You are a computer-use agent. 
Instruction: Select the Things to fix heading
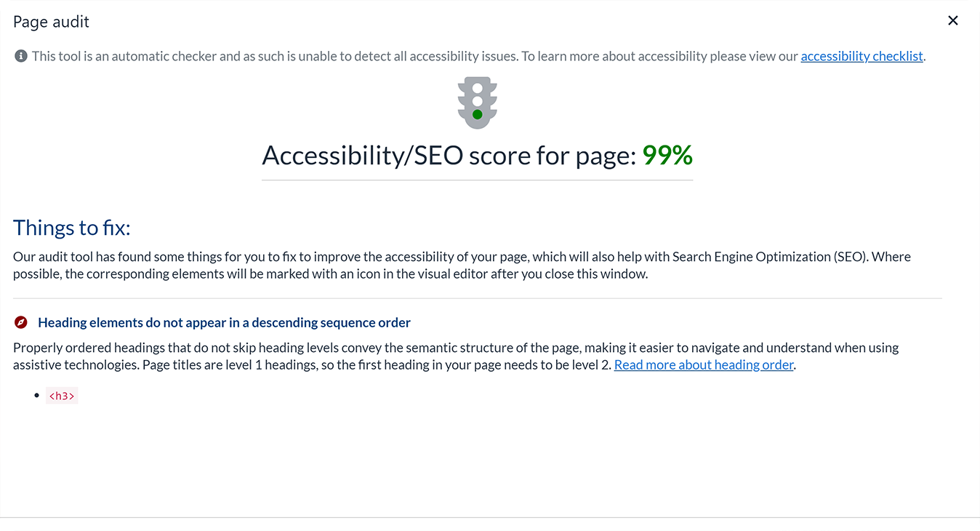pyautogui.click(x=71, y=228)
